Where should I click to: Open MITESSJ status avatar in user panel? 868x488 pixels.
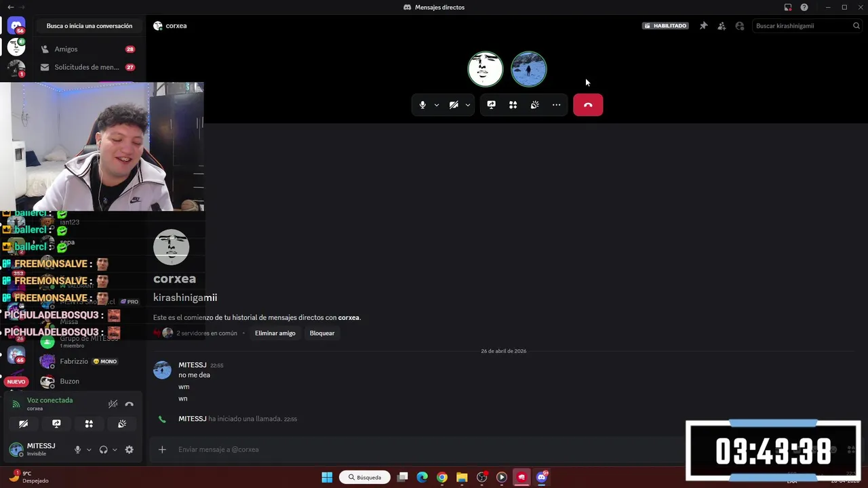(16, 449)
